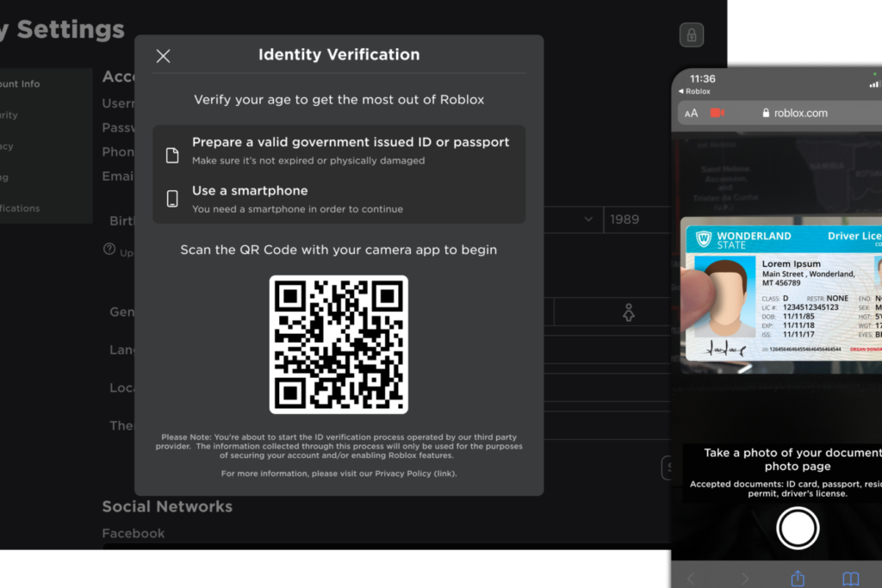This screenshot has width=882, height=588.
Task: Click the birth year field showing 1989
Action: coord(637,220)
